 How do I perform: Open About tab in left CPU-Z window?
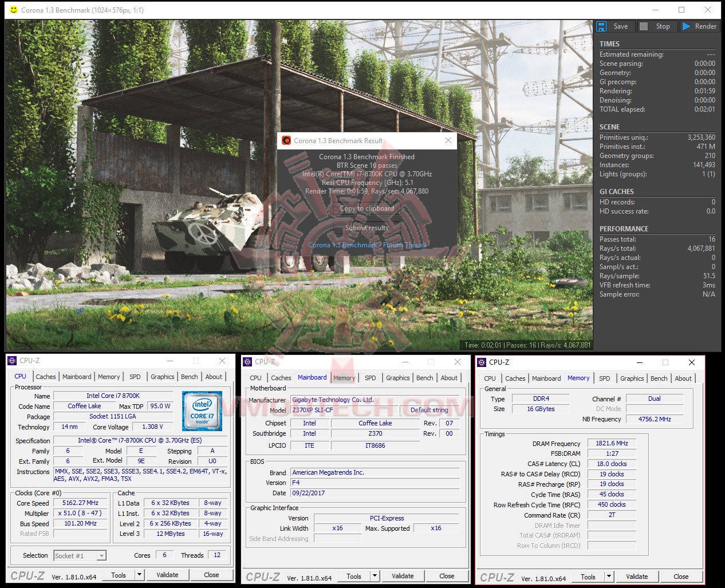[x=214, y=377]
